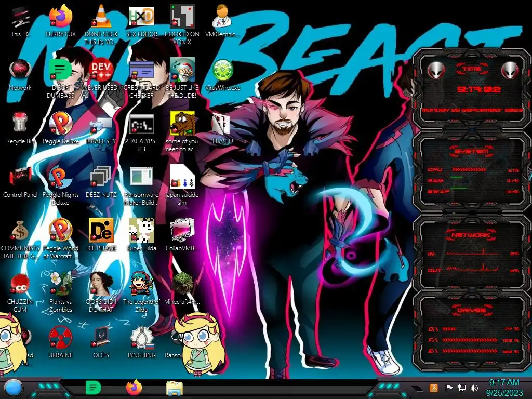Select the OOPS desktop shortcut
The image size is (532, 399).
(101, 343)
